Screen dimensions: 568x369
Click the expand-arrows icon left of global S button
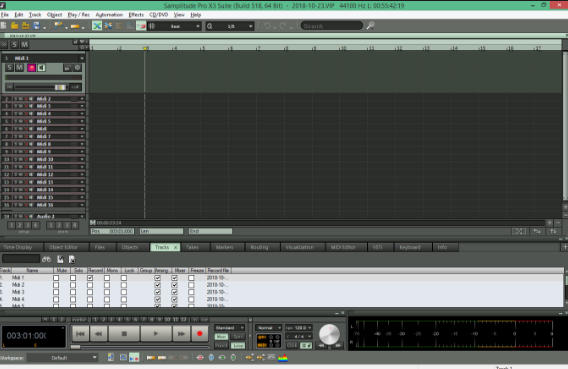pyautogui.click(x=4, y=45)
